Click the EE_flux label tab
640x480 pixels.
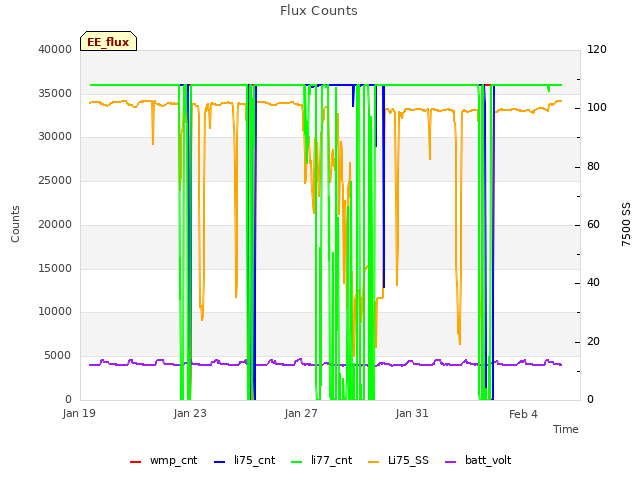[x=108, y=41]
